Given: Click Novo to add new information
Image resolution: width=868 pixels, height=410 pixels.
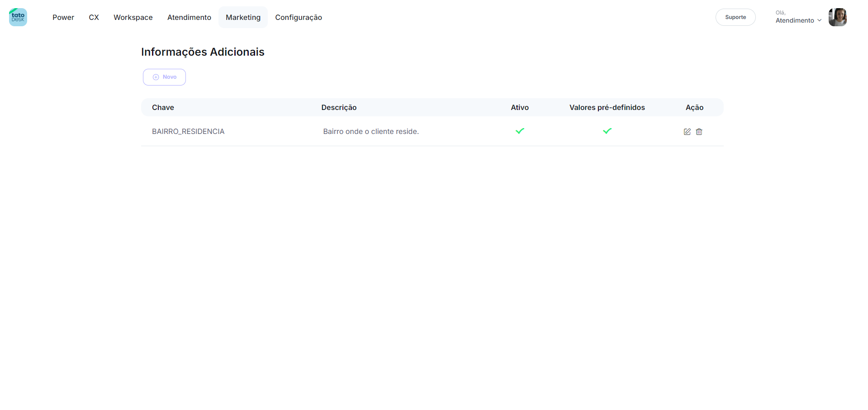Looking at the screenshot, I should click(x=164, y=77).
